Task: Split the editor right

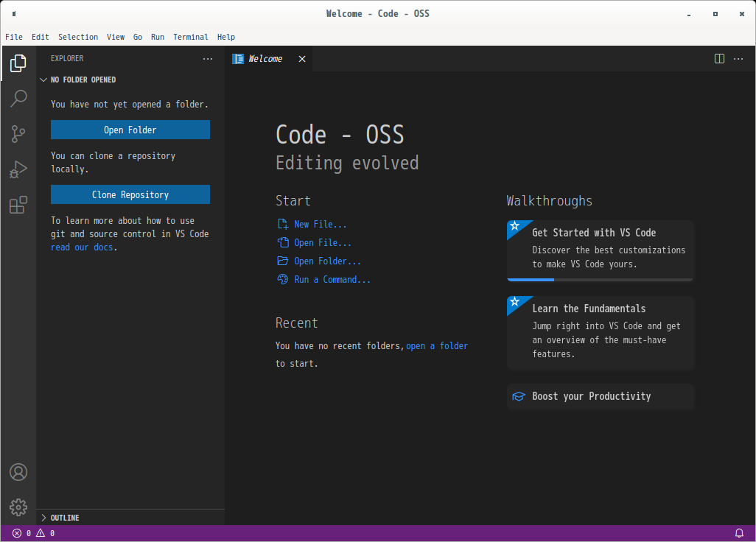Action: pyautogui.click(x=719, y=59)
